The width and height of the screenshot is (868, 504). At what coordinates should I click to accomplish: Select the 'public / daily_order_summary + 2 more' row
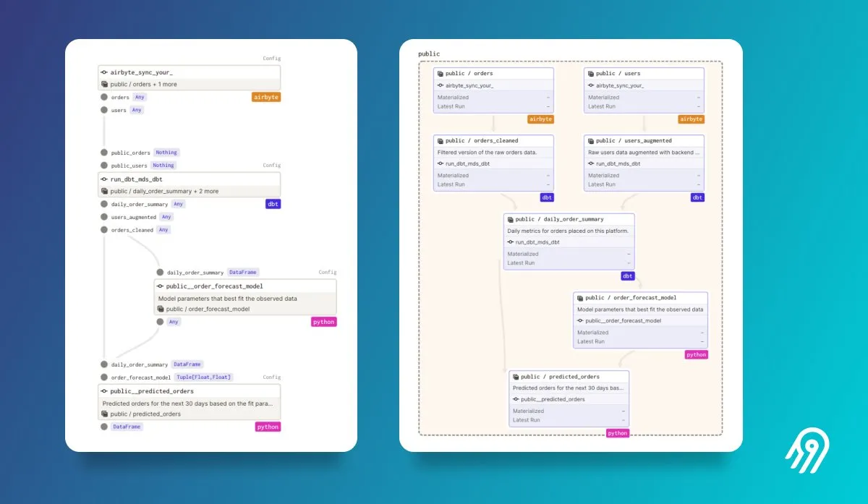click(x=189, y=192)
